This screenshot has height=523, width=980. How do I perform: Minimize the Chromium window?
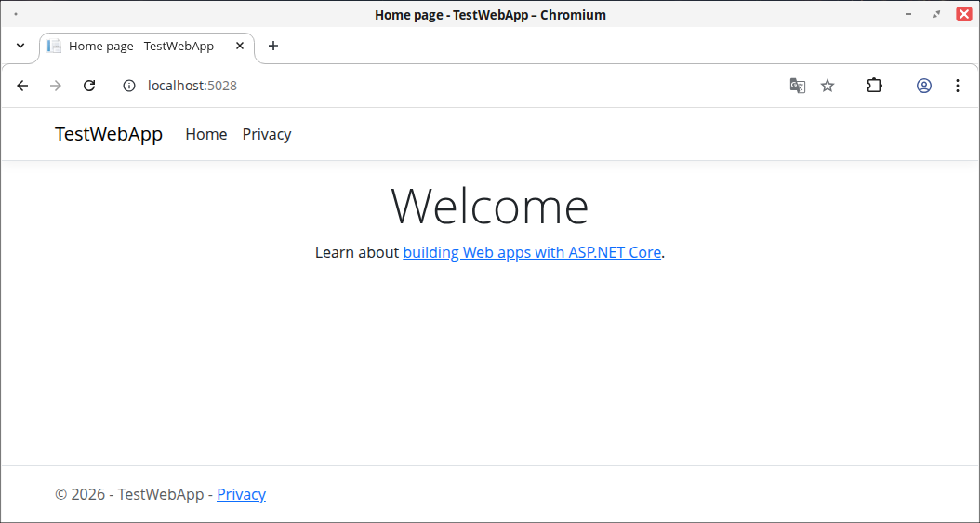click(908, 14)
